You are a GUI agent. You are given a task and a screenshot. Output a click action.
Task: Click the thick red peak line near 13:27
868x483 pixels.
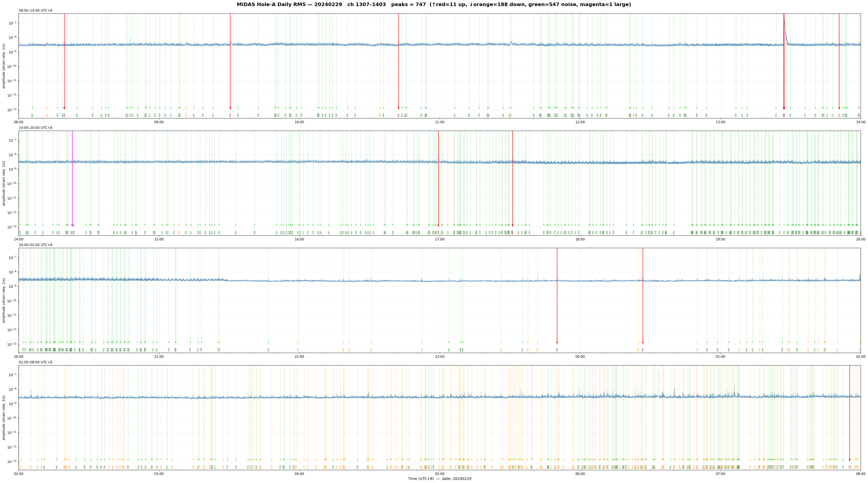784,61
